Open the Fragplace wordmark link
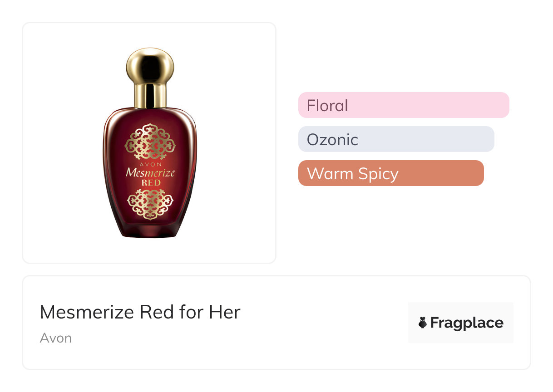The width and height of the screenshot is (553, 392). 466,323
